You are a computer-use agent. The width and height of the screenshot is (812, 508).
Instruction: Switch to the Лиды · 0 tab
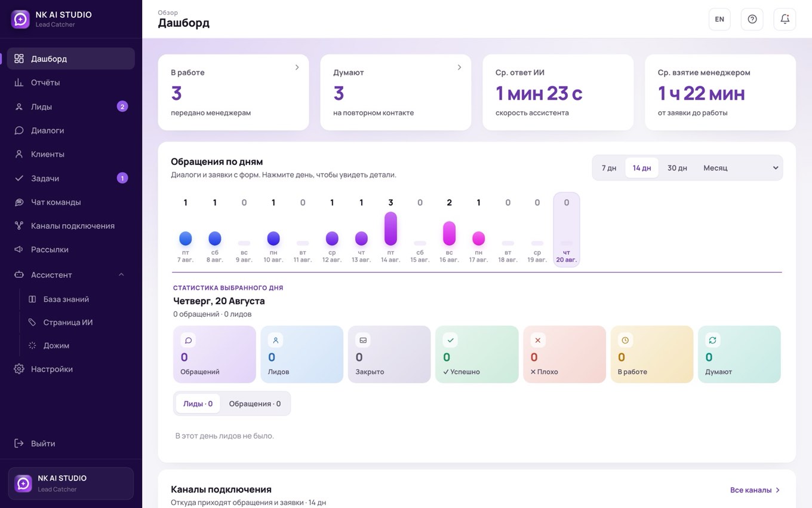198,403
